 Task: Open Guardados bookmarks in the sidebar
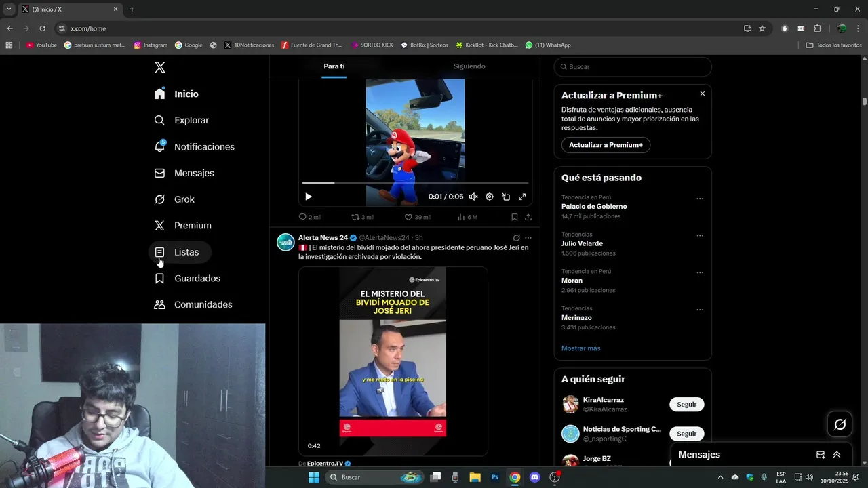coord(187,279)
